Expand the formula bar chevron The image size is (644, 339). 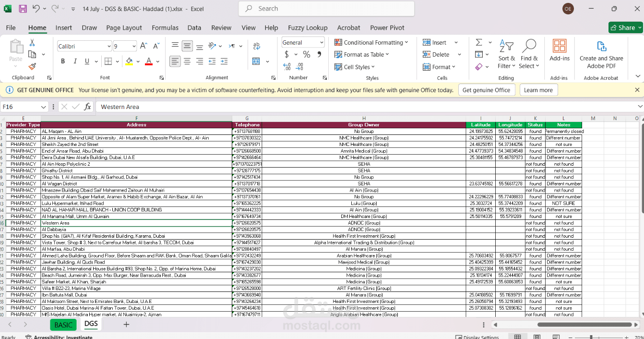click(640, 107)
